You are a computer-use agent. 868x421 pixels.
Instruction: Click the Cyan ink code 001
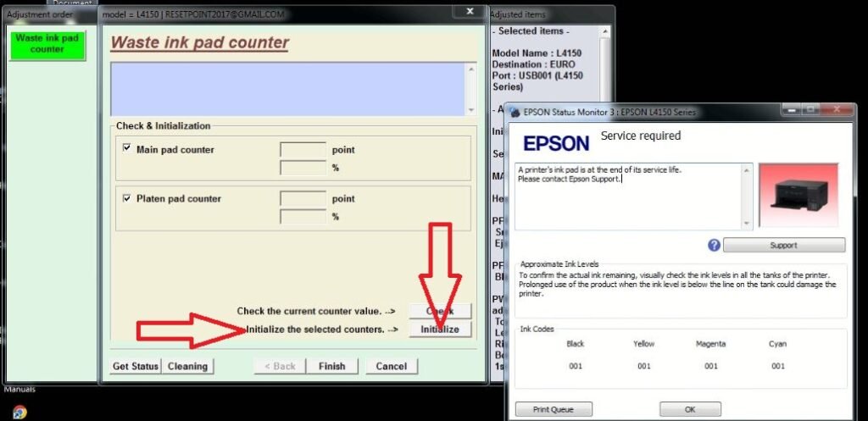pos(778,366)
